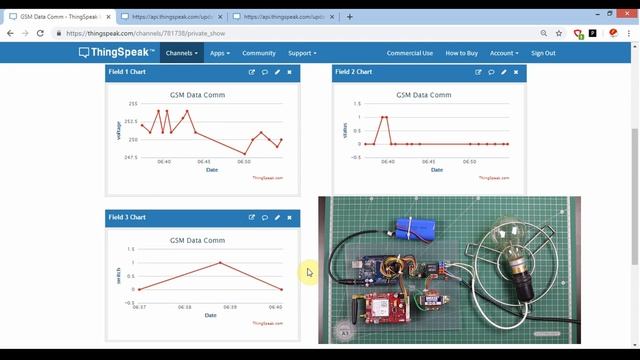Close the second api.thingspeak.com tab
The image size is (640, 360).
coord(220,17)
